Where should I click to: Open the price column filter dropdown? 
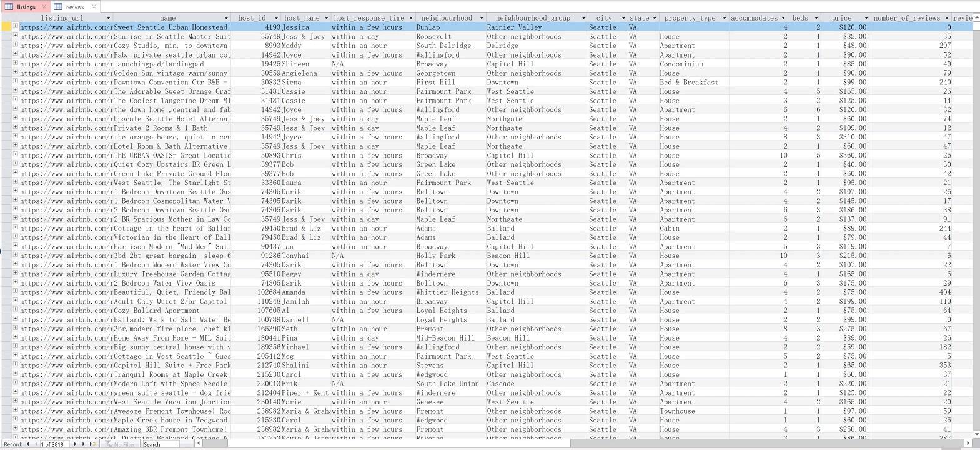click(866, 18)
